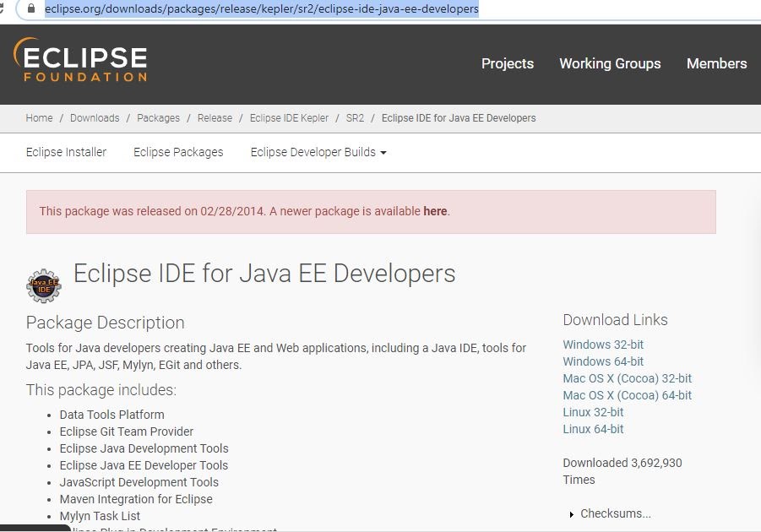
Task: Download the Mac OS X Cocoa 64-bit package
Action: pos(627,395)
